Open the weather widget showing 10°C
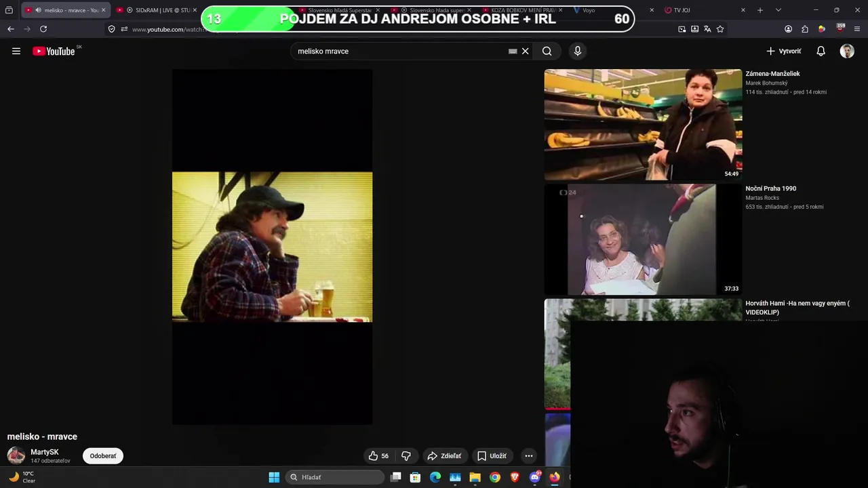 click(22, 477)
